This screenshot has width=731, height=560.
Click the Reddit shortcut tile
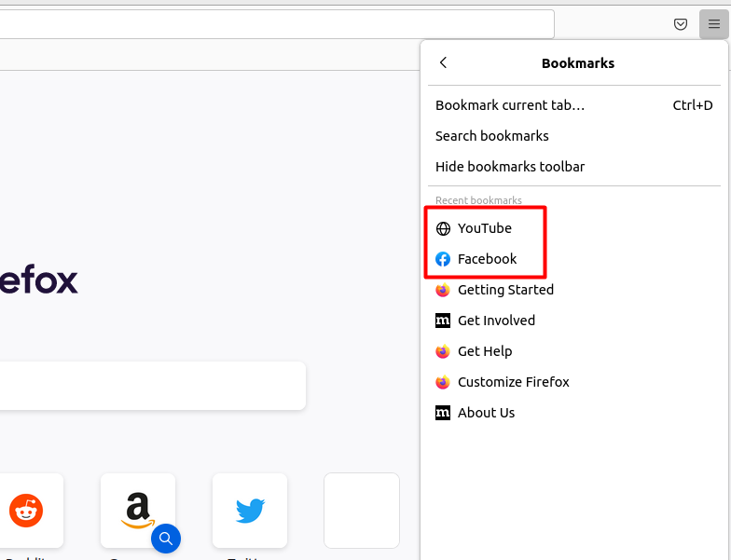(26, 511)
